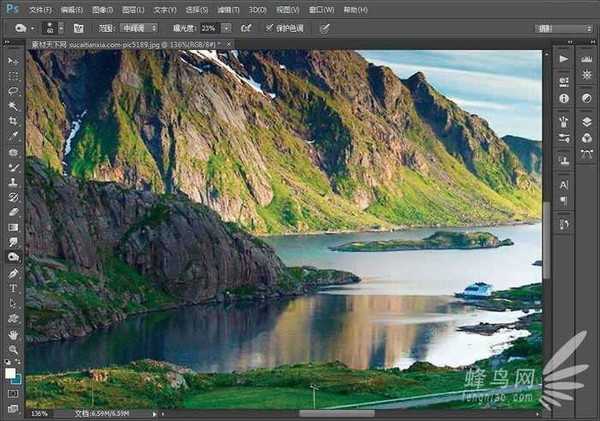Pick the Pen tool
This screenshot has width=600, height=421.
coord(13,273)
